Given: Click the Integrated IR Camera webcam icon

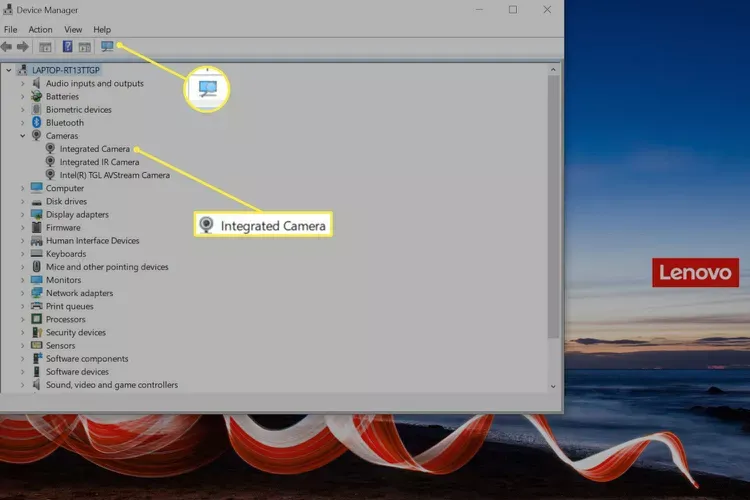Looking at the screenshot, I should 51,162.
